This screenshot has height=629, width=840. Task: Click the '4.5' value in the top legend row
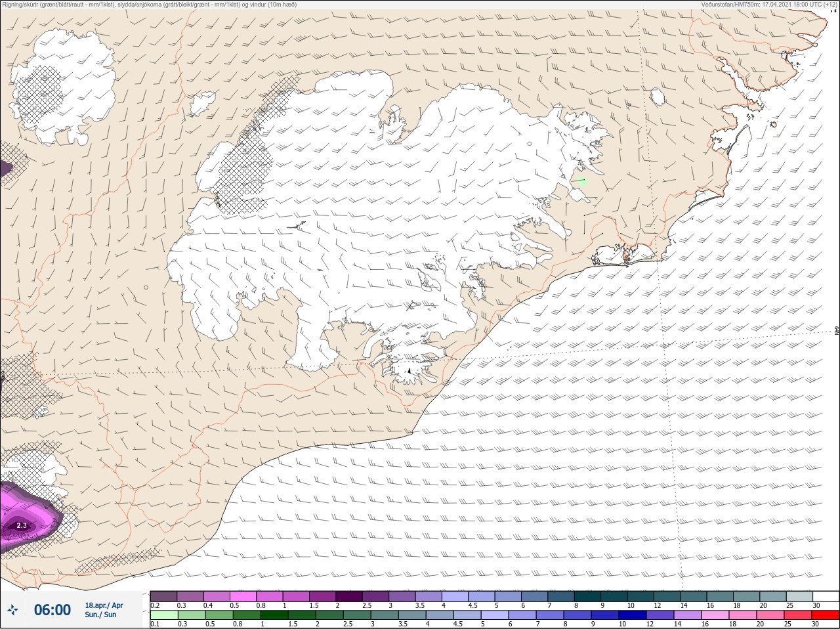(x=473, y=605)
